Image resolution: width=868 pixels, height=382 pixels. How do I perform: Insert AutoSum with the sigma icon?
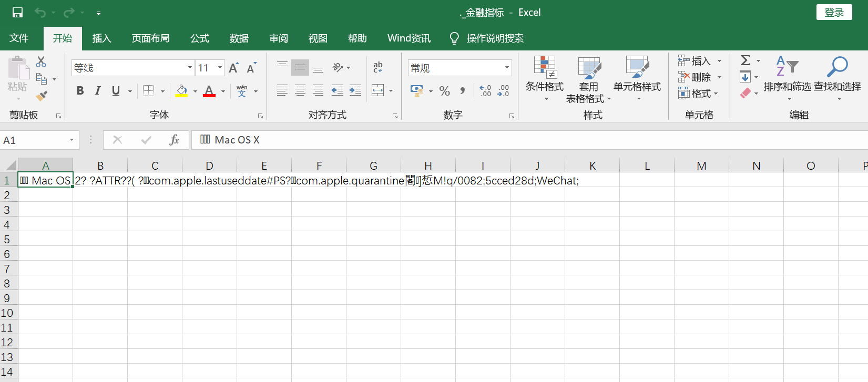745,60
